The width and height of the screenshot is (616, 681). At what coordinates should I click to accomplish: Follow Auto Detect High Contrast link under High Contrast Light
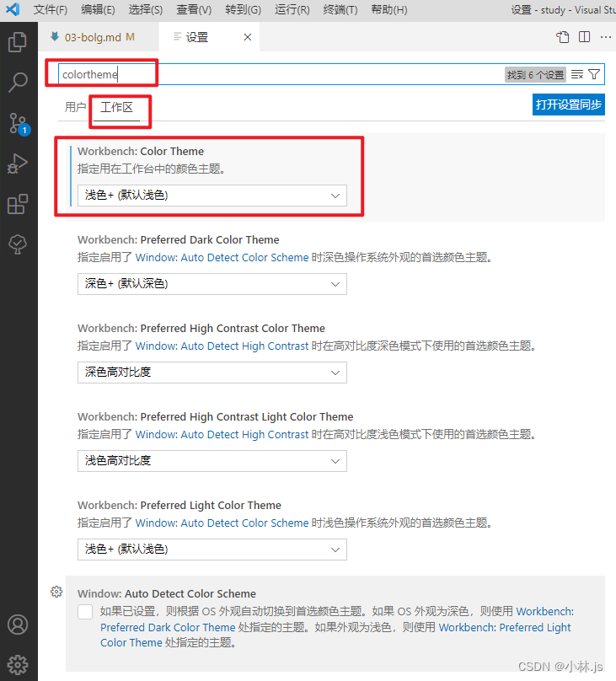(222, 435)
